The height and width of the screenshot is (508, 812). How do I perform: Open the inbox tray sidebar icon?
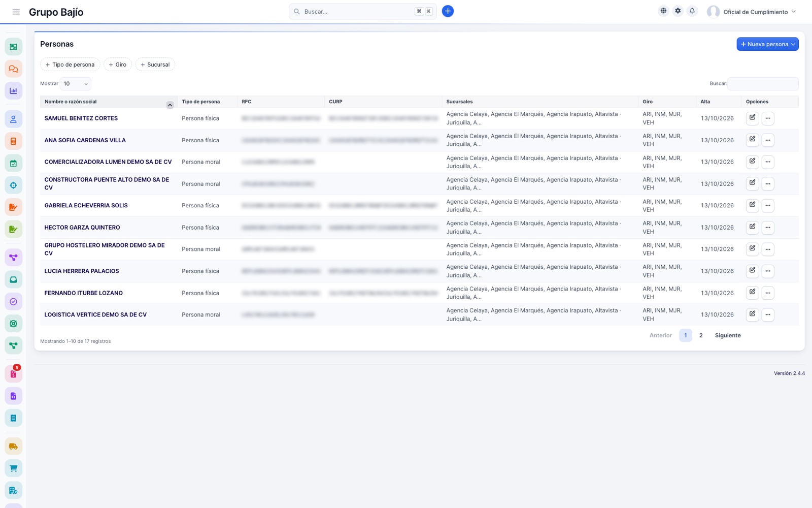click(14, 279)
